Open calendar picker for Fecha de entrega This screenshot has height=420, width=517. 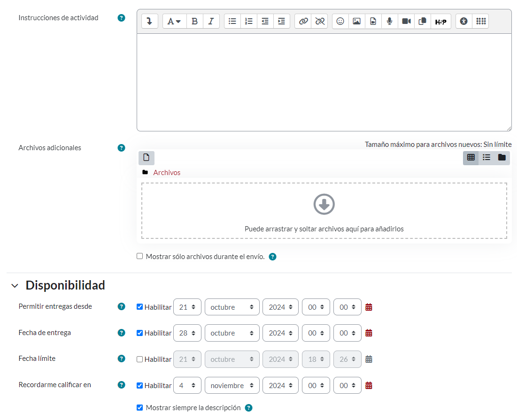tap(369, 333)
